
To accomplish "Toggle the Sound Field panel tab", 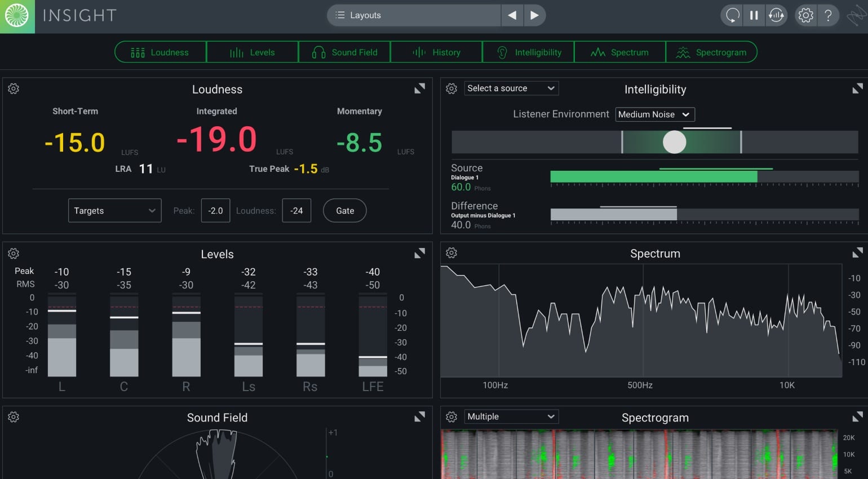I will (x=344, y=52).
